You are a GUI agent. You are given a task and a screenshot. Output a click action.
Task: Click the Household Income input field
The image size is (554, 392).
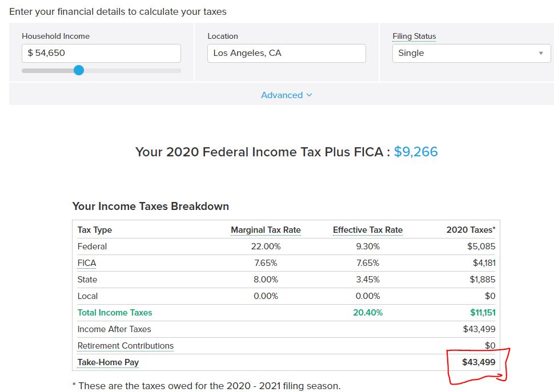coord(101,53)
